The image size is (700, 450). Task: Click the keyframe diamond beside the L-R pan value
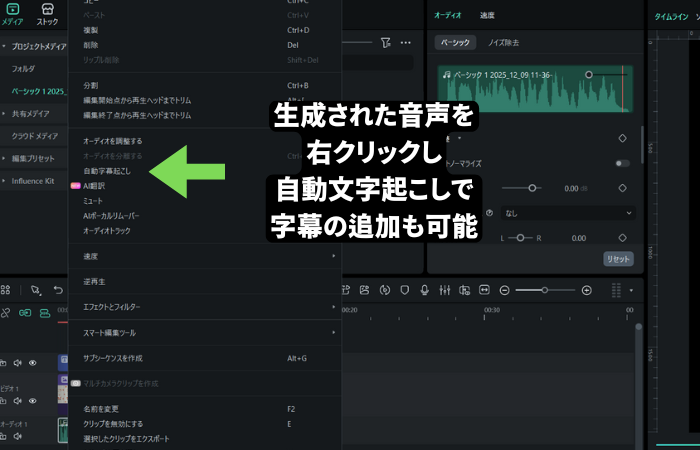pos(622,238)
